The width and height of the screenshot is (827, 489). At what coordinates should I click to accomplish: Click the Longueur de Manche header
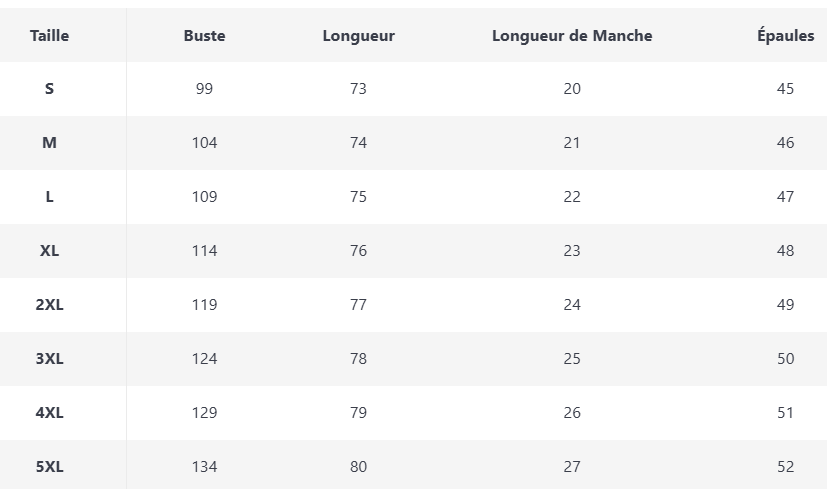tap(572, 36)
